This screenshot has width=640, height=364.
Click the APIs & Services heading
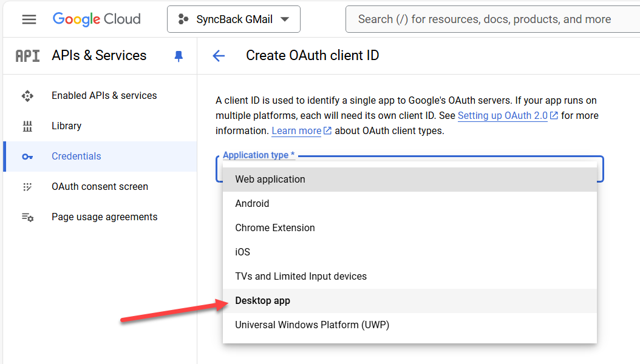pyautogui.click(x=99, y=55)
